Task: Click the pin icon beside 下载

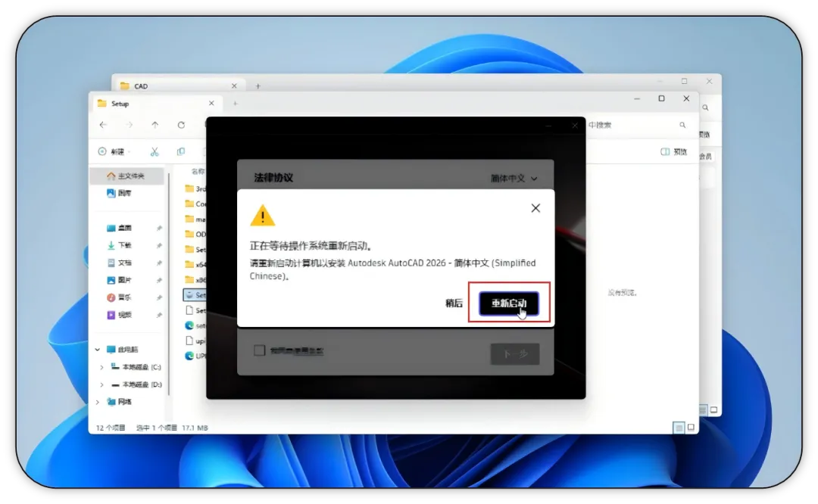Action: (x=159, y=245)
